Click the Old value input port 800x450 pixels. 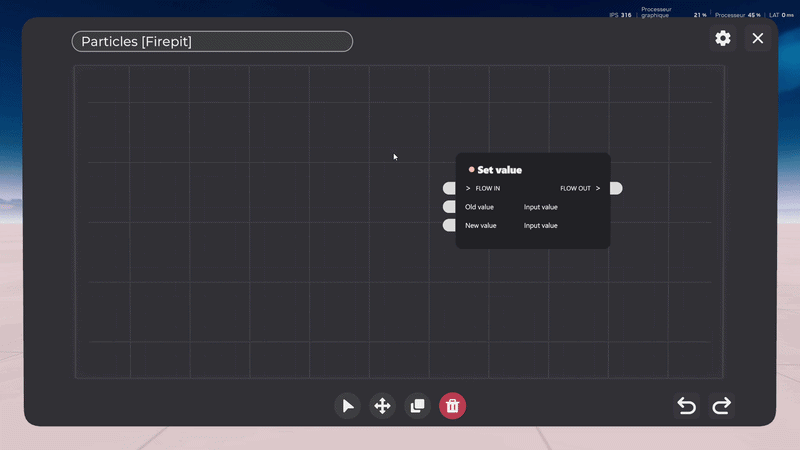449,207
